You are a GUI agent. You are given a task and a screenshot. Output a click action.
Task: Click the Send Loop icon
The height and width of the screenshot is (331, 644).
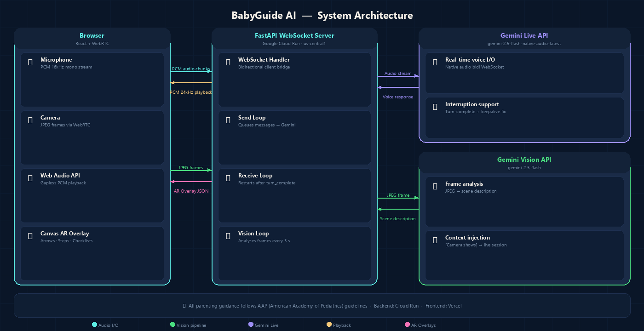coord(228,120)
